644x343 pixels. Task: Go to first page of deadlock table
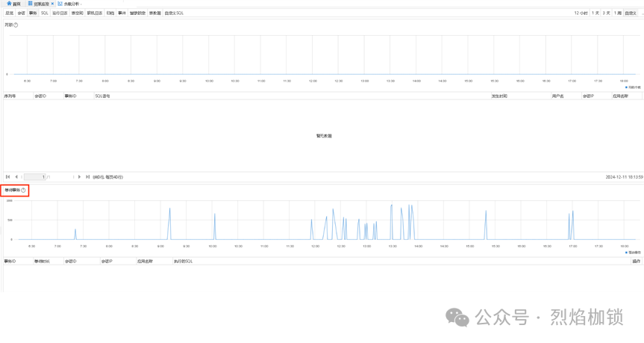pos(7,177)
